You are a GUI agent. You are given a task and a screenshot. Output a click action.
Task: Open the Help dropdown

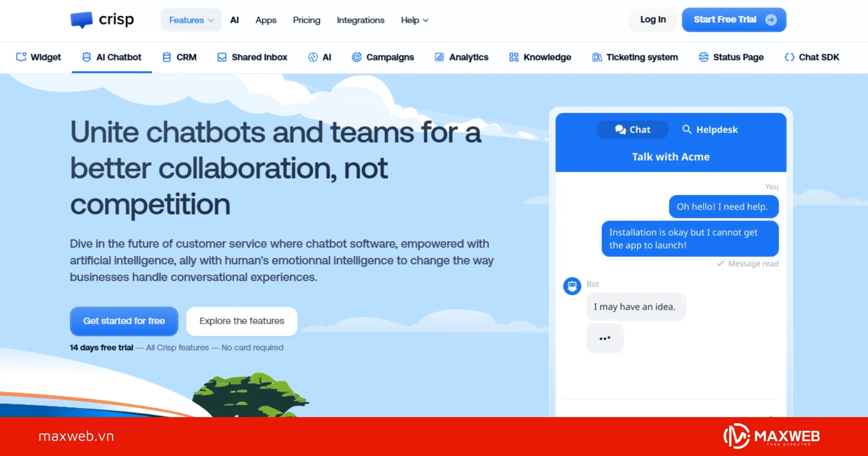point(414,20)
